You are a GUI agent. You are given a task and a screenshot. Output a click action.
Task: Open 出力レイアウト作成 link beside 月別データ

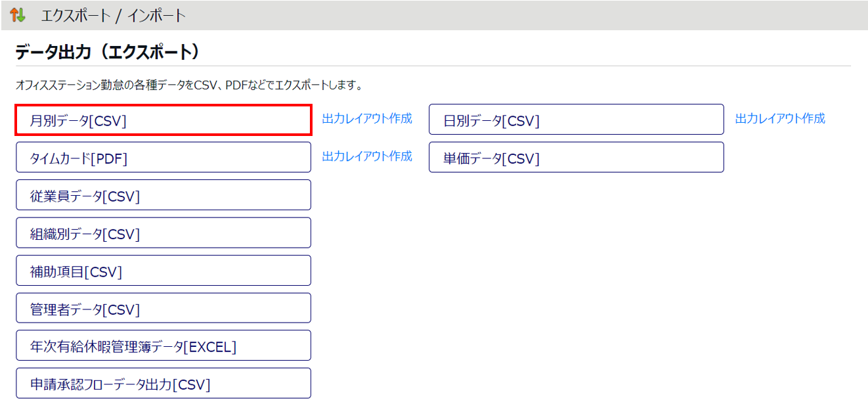[367, 118]
